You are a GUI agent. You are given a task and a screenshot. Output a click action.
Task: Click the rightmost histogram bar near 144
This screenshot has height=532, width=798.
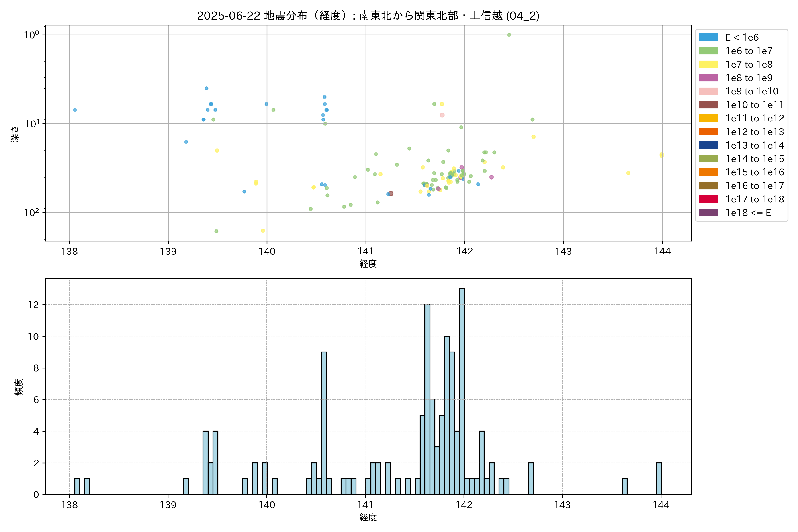(x=659, y=478)
